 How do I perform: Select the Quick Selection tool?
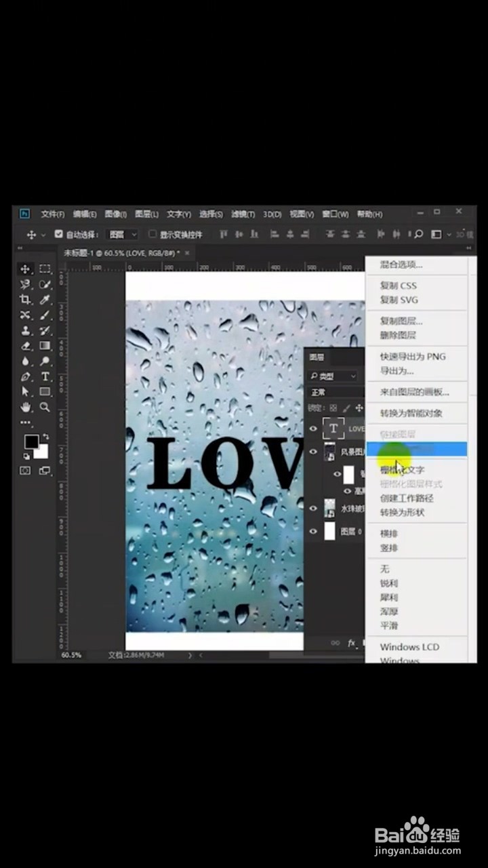pos(45,285)
